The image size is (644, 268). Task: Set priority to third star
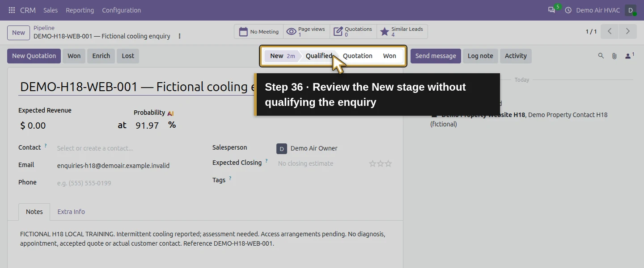pos(388,163)
